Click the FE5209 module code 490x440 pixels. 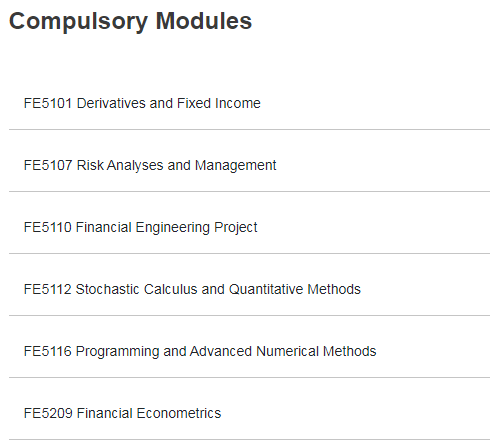[48, 413]
